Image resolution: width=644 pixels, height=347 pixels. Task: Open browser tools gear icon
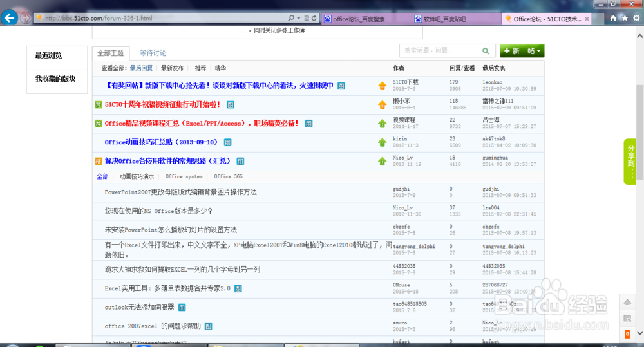click(x=636, y=18)
